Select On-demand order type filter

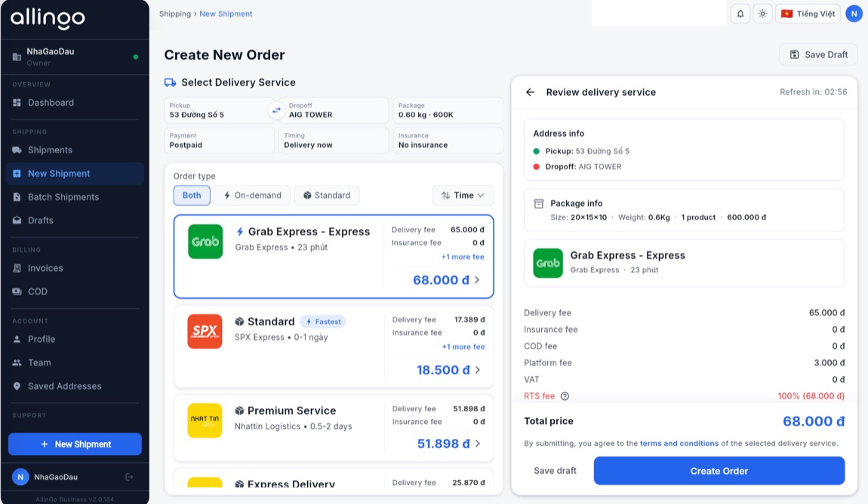252,195
